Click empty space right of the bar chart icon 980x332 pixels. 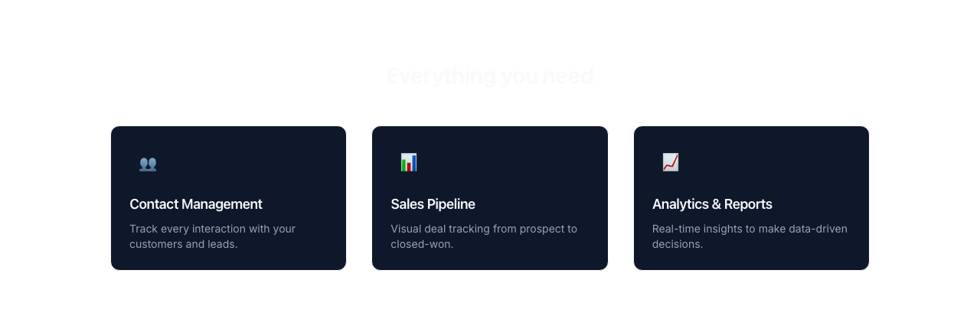point(505,162)
